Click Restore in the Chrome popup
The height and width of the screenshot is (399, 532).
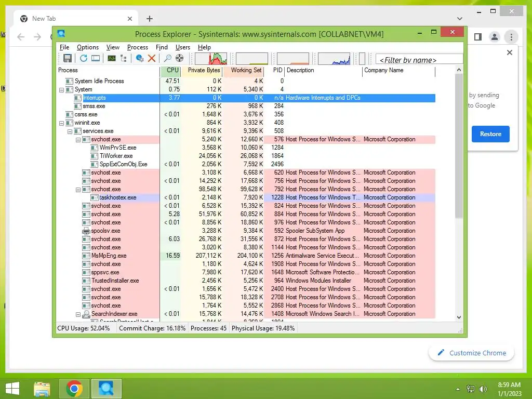(x=490, y=134)
